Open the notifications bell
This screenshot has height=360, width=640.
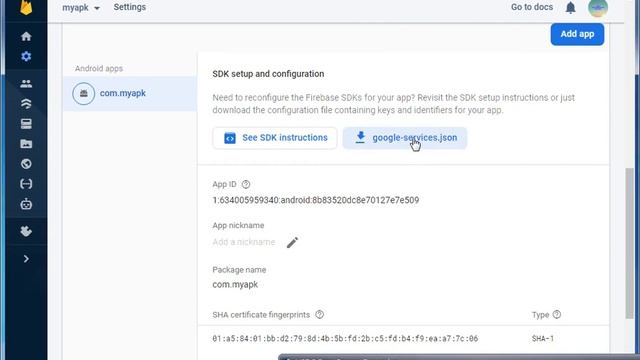(570, 7)
